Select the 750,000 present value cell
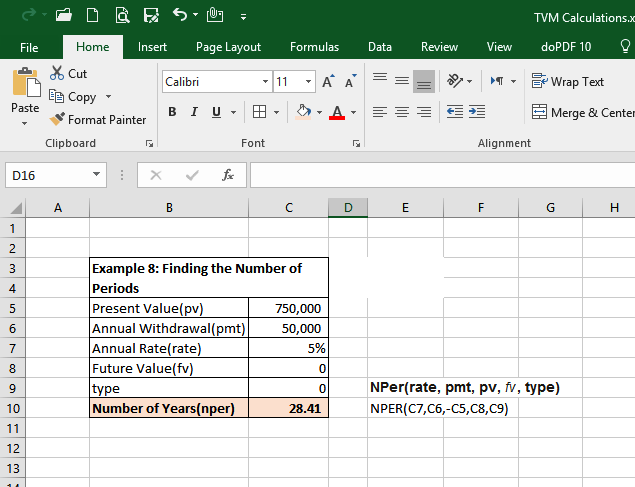635x487 pixels. [x=288, y=308]
